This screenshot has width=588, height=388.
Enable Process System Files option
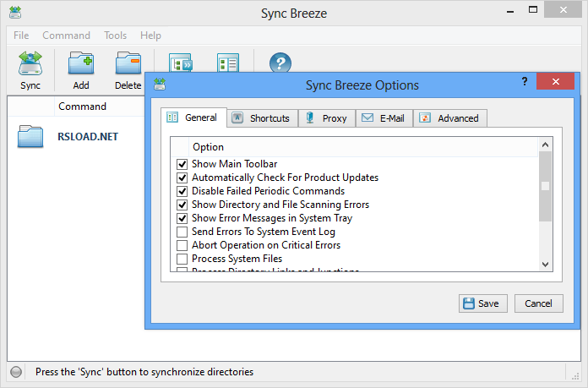tap(182, 259)
